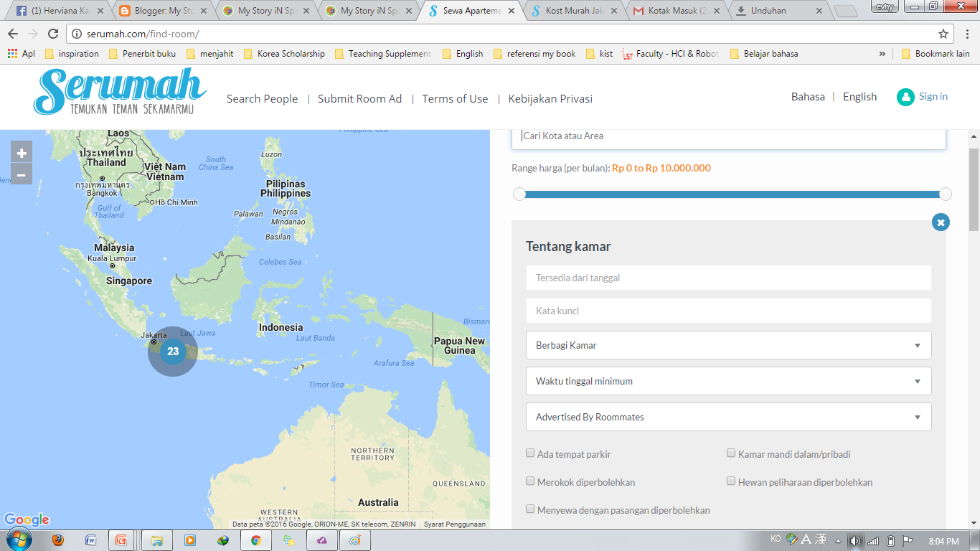Switch to the Kotak Masuk Gmail tab
Screen dimensions: 980x551
pos(677,11)
